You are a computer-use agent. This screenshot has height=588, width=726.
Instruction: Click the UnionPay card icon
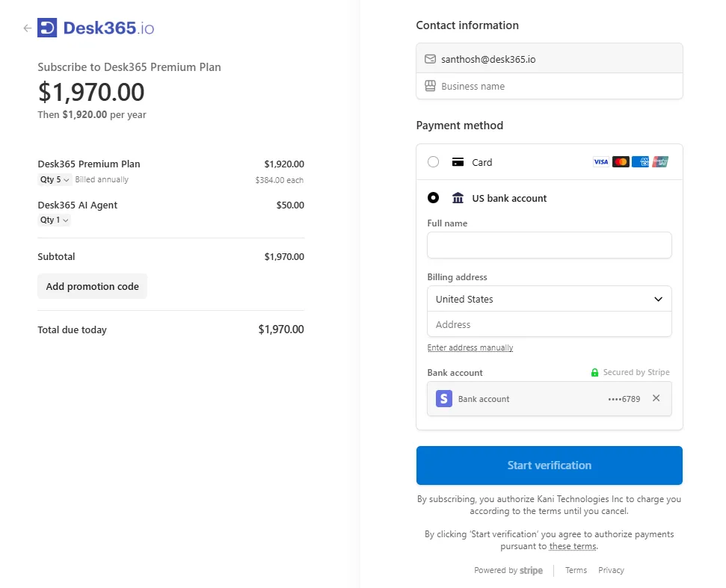(x=659, y=162)
